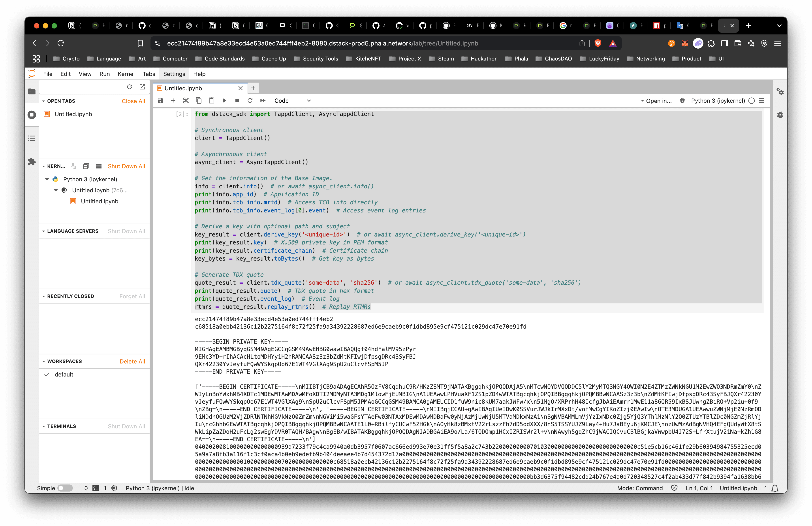Open the Kernel menu
812x526 pixels.
(x=126, y=74)
